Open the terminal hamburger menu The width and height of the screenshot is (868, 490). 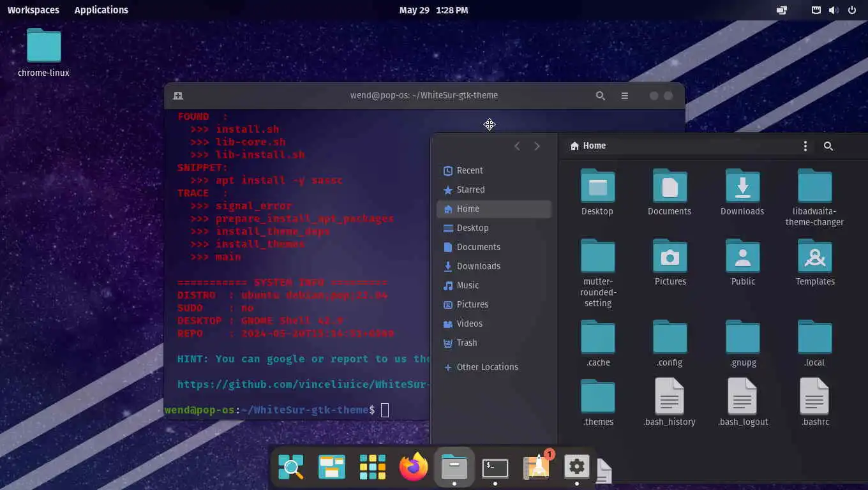(625, 96)
